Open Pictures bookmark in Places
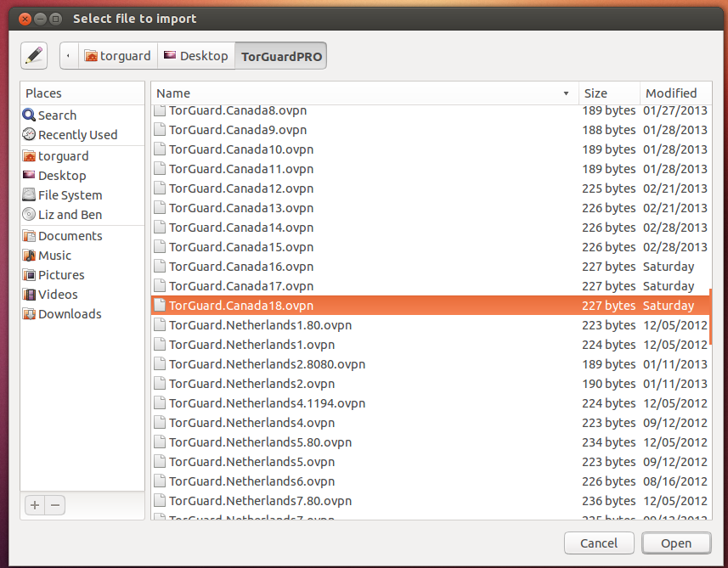The width and height of the screenshot is (728, 568). tap(82, 275)
